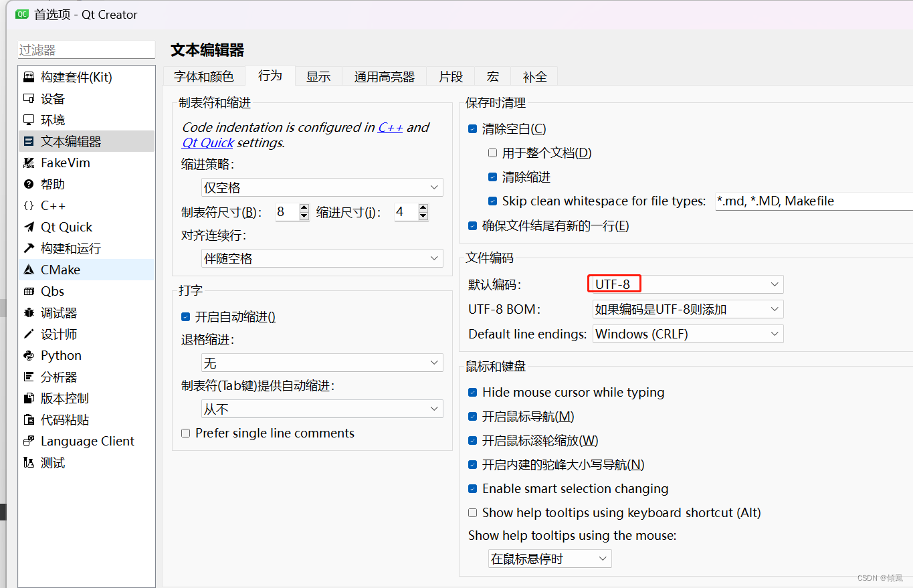Switch to the 通用高亮器 tab
The width and height of the screenshot is (913, 588).
[384, 76]
